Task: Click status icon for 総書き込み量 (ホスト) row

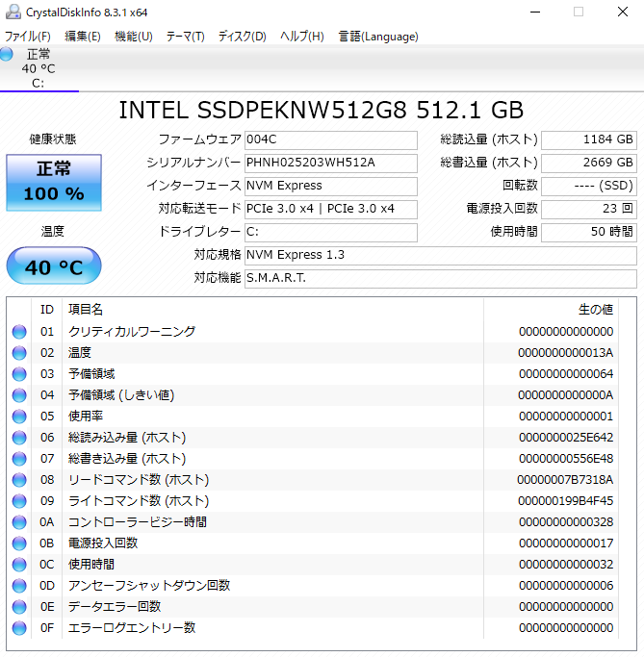Action: click(19, 459)
